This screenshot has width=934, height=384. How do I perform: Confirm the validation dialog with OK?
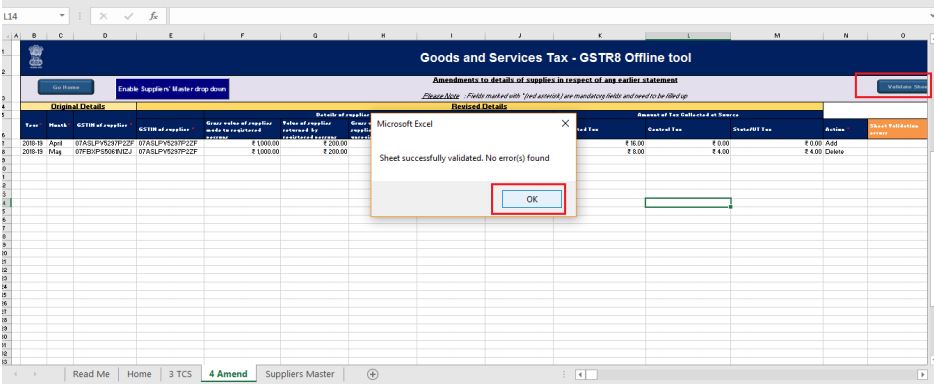tap(531, 199)
